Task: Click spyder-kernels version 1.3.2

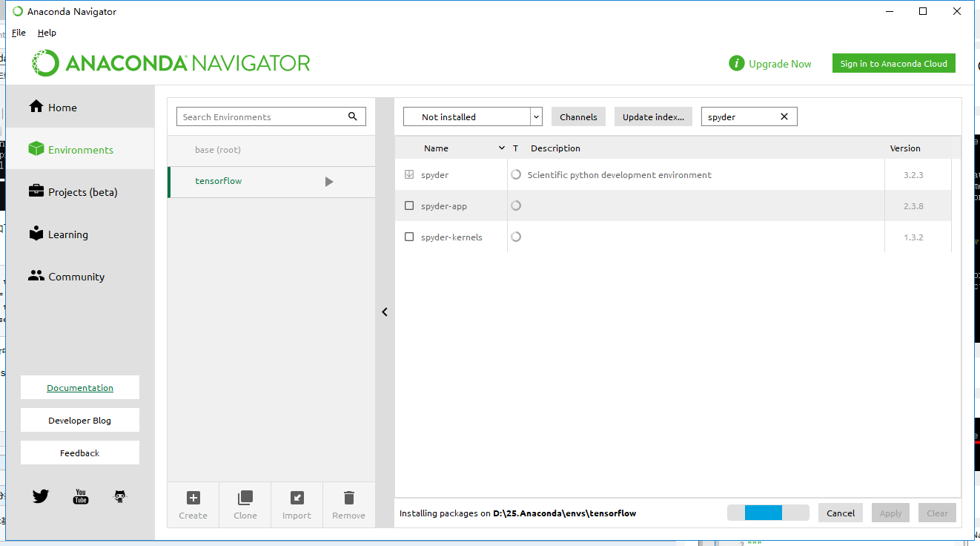Action: click(x=913, y=237)
